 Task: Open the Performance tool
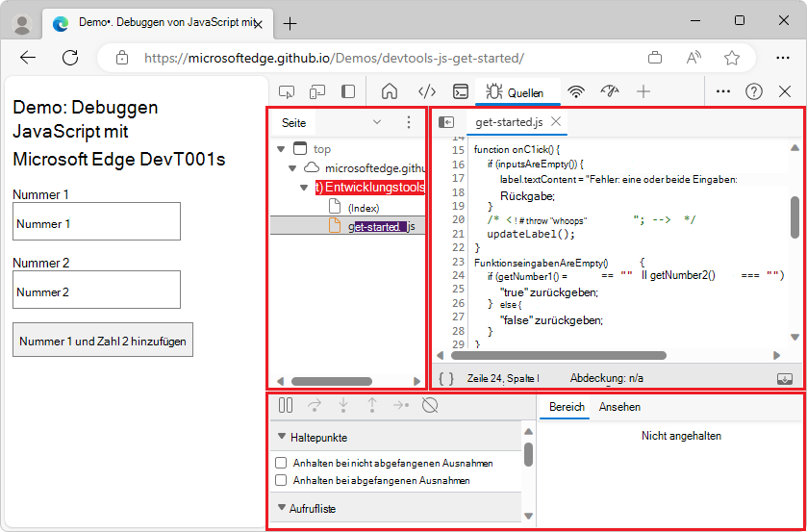(610, 91)
